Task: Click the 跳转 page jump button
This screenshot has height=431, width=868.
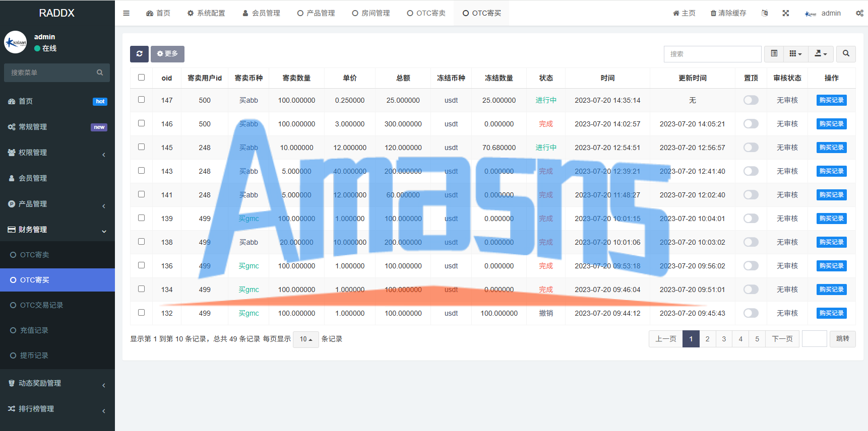Action: [842, 339]
